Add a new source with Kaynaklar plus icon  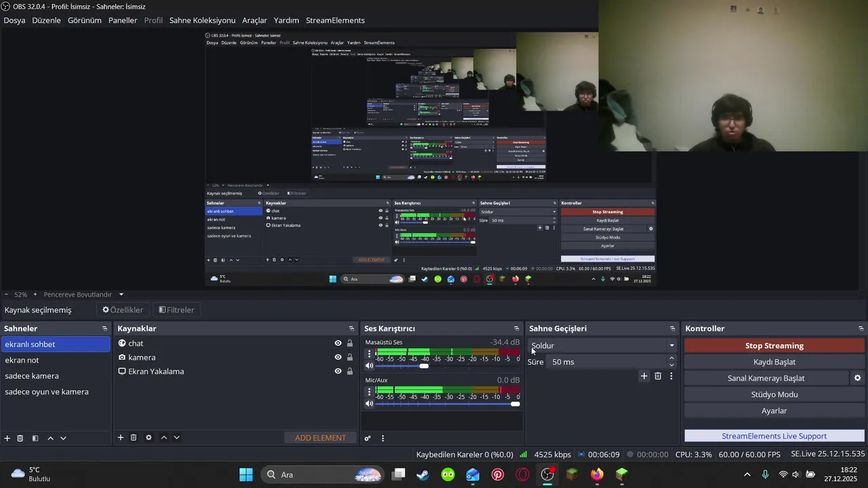121,438
